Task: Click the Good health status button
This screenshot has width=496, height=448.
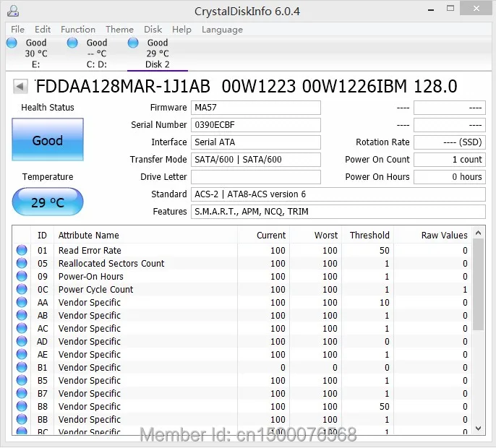Action: (x=48, y=139)
